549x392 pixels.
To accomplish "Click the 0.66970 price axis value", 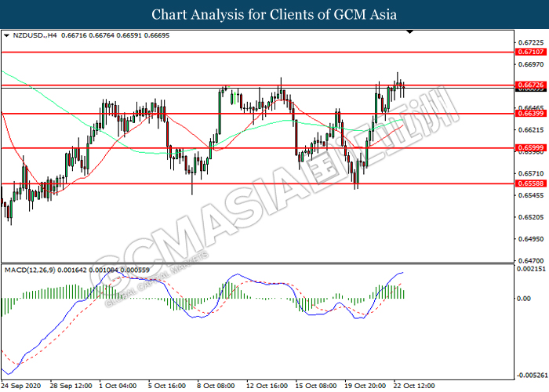I will pyautogui.click(x=531, y=64).
